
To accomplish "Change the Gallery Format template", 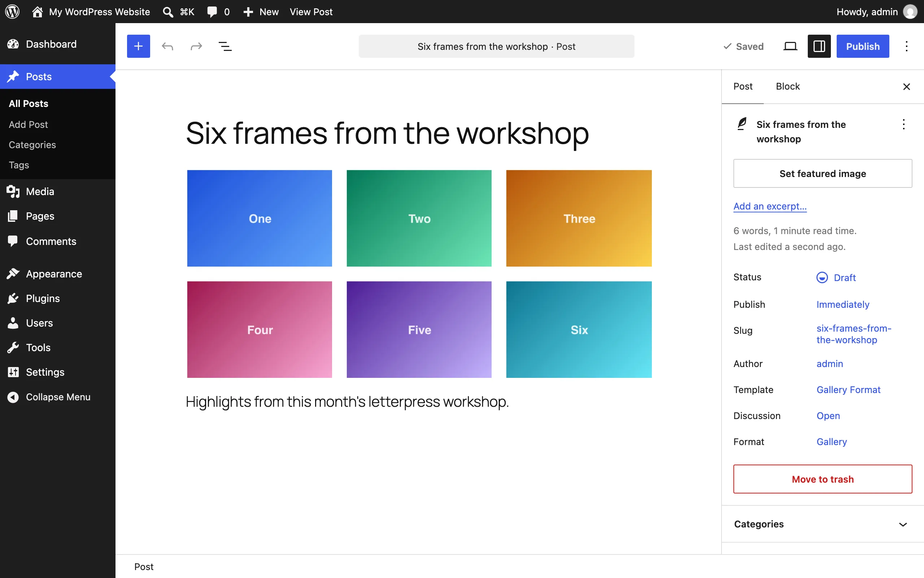I will (849, 389).
